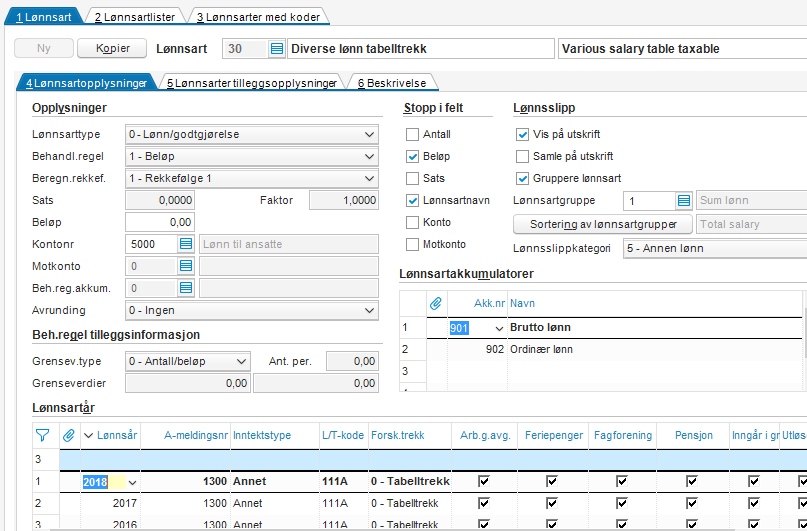Enable the Sats stop checkbox

coord(412,179)
